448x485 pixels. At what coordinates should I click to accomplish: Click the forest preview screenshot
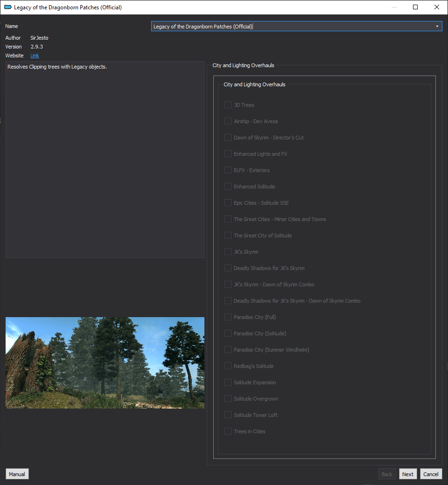pos(105,362)
